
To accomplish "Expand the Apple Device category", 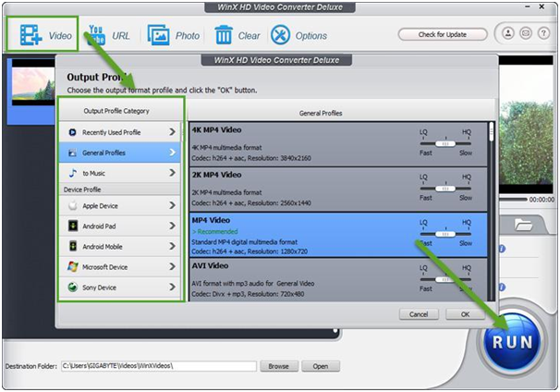I will pos(120,206).
